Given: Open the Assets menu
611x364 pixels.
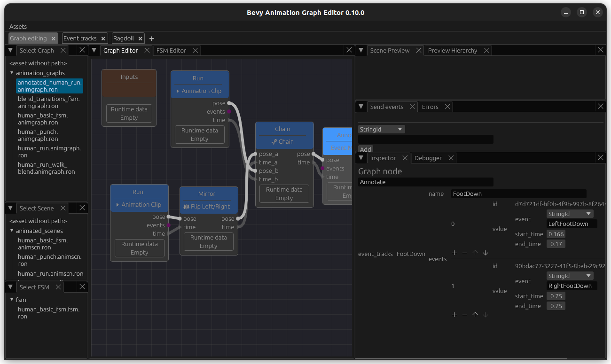Looking at the screenshot, I should (x=18, y=26).
